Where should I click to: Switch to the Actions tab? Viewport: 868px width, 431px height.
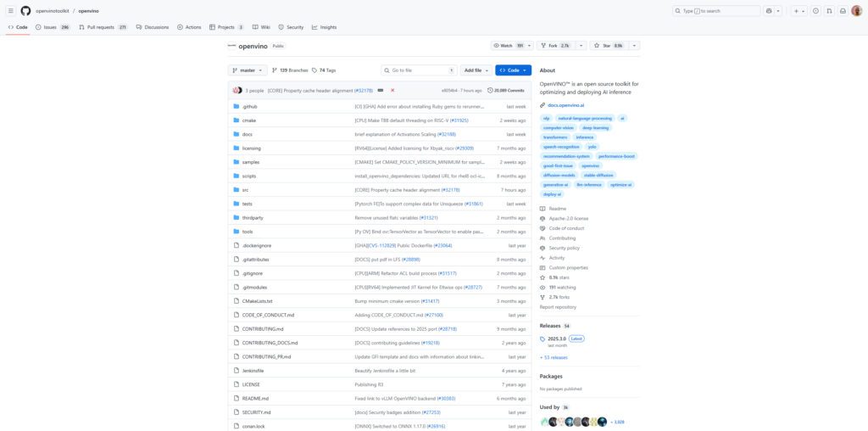pyautogui.click(x=192, y=27)
